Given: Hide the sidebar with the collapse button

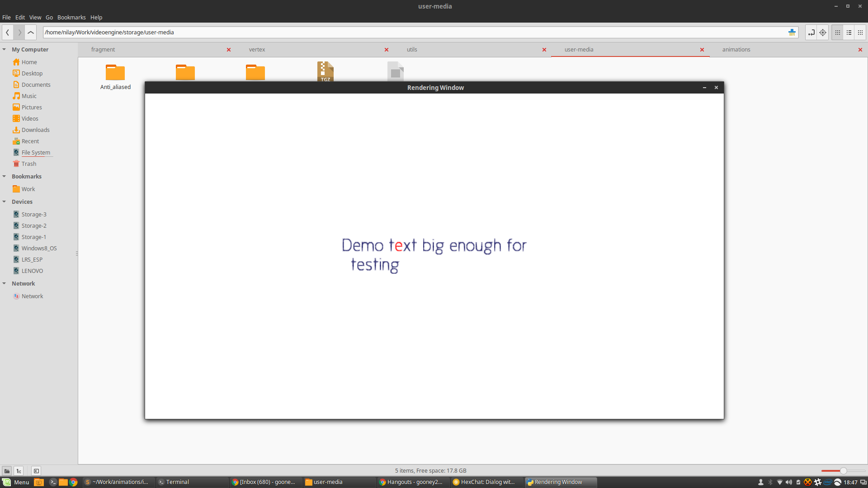Looking at the screenshot, I should click(x=36, y=471).
